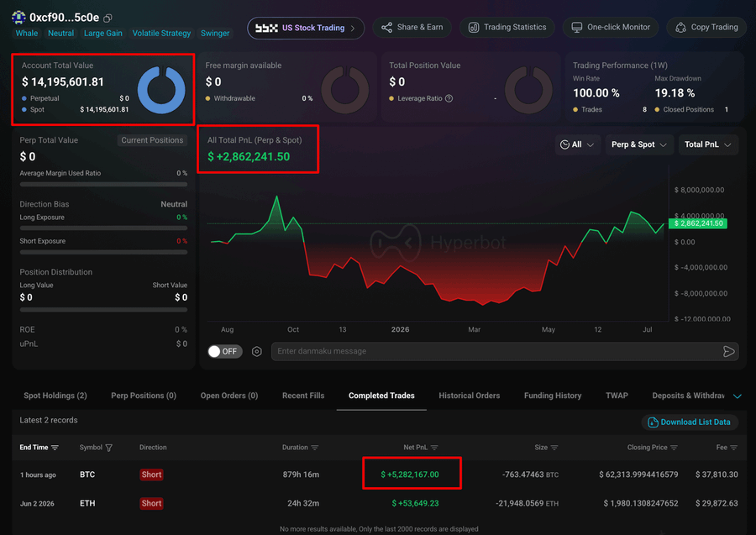Sort by Size column icon
The width and height of the screenshot is (756, 535).
554,448
